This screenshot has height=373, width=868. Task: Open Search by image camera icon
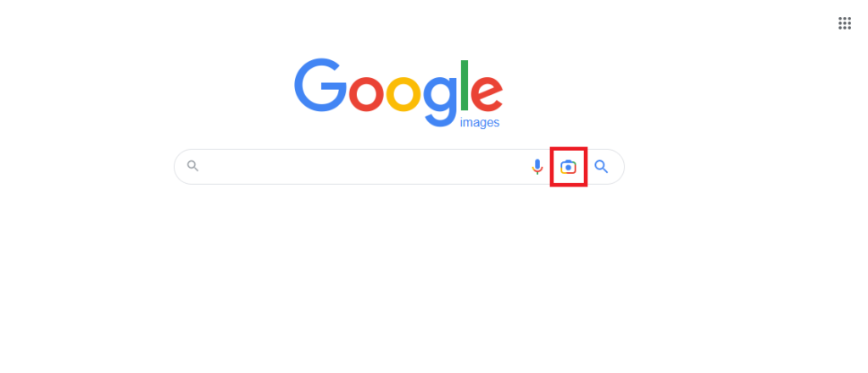[x=568, y=166]
